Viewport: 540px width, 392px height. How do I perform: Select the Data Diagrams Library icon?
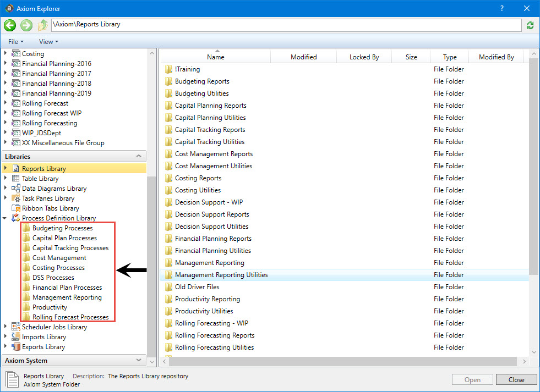pos(16,189)
